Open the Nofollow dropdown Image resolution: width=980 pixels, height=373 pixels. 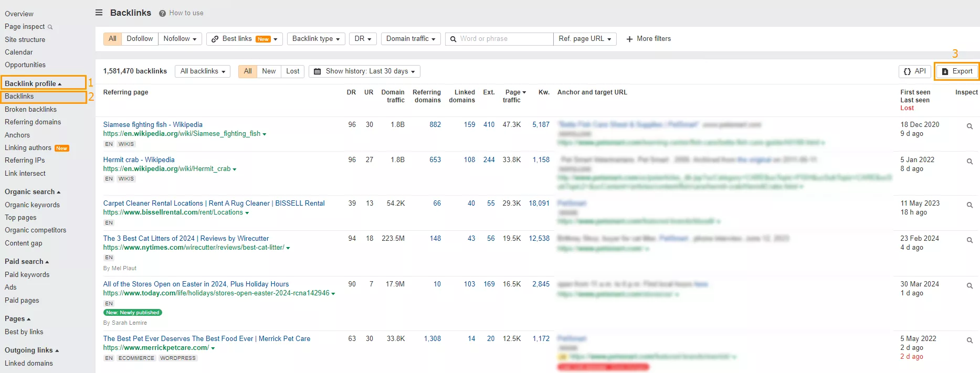click(x=180, y=39)
